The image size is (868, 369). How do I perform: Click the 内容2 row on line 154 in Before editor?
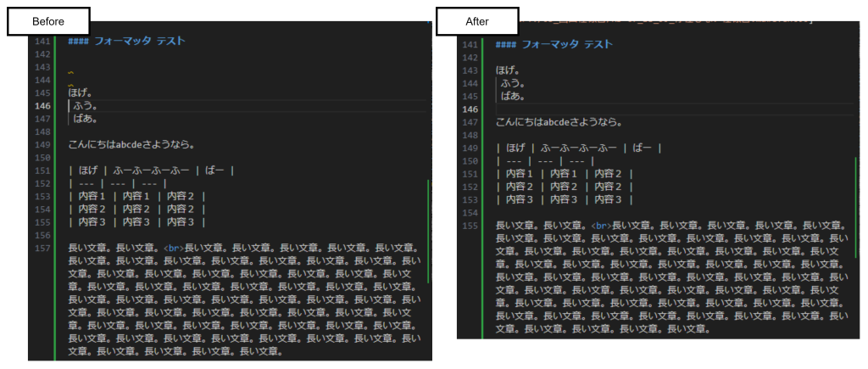(x=137, y=210)
